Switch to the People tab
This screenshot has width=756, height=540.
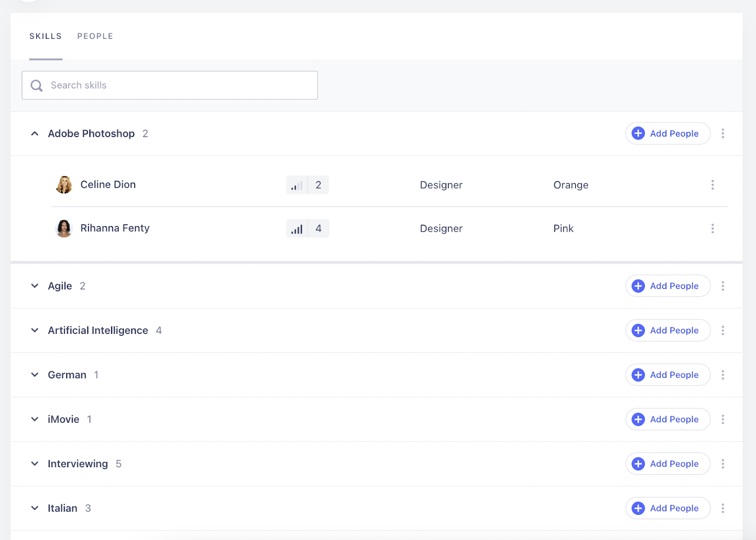click(x=95, y=36)
